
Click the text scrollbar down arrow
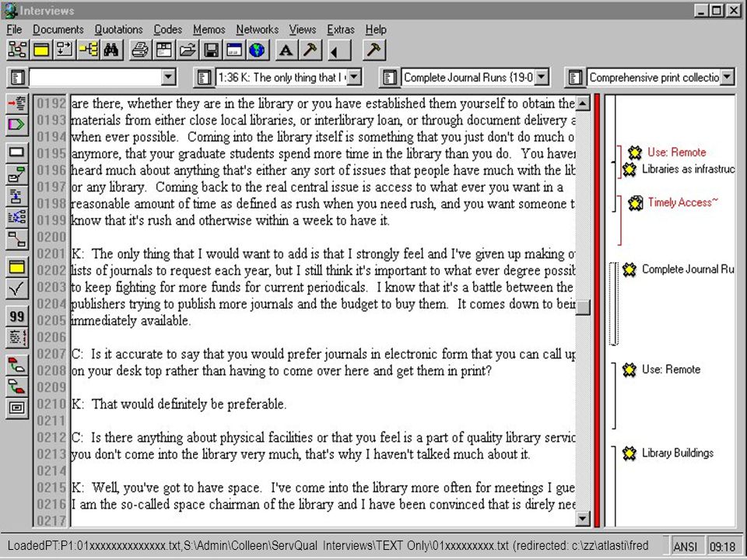point(583,519)
